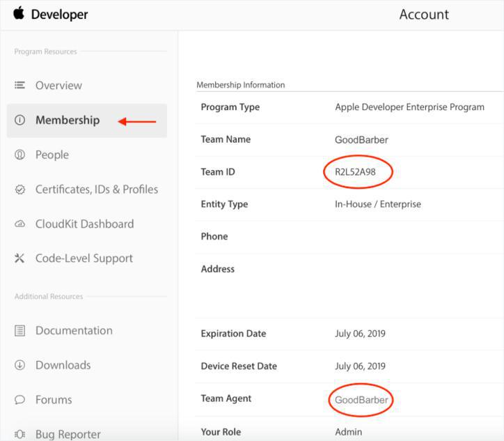Click the Membership info icon
This screenshot has width=504, height=441.
click(x=19, y=120)
